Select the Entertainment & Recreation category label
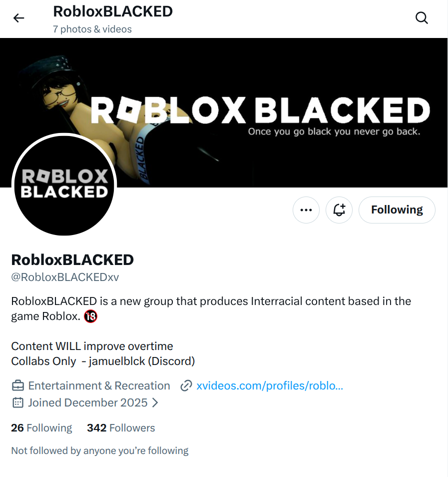This screenshot has height=477, width=448. [99, 385]
